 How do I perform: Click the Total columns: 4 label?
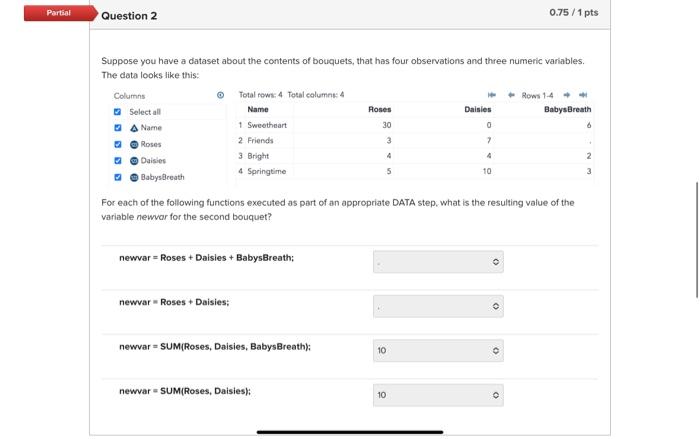tap(316, 95)
